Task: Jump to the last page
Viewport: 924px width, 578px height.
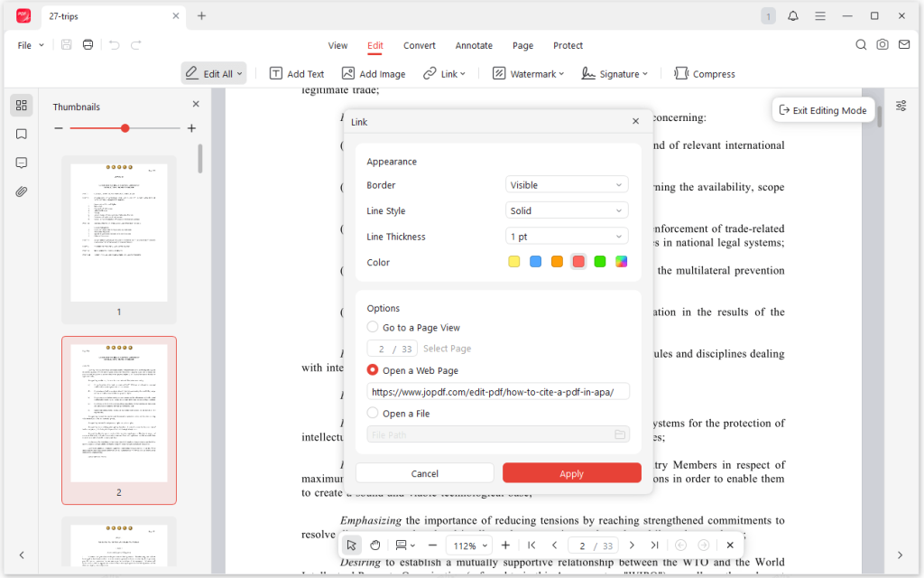Action: 655,545
